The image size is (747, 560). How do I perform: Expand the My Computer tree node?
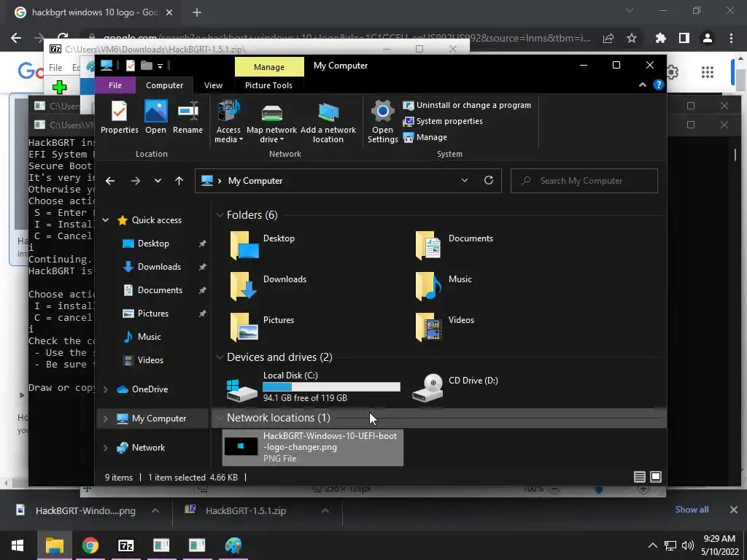106,419
